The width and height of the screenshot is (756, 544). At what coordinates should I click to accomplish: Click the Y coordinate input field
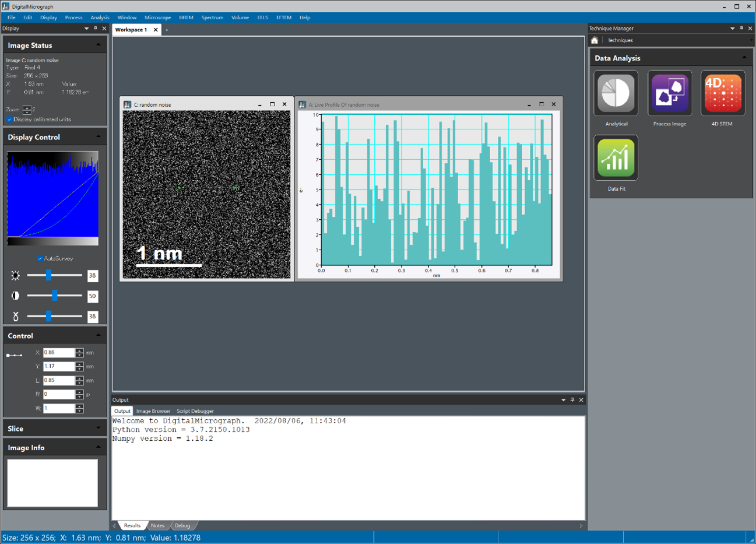click(59, 366)
